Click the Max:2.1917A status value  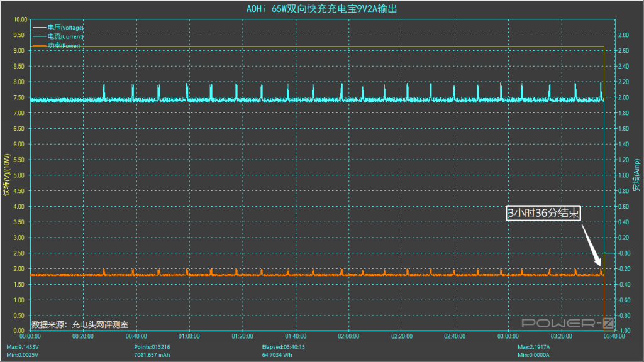click(x=533, y=347)
